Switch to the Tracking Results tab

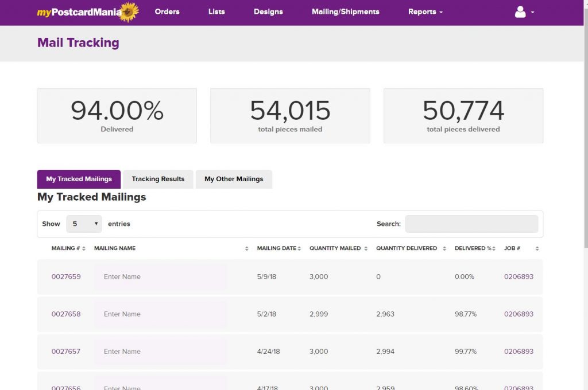point(158,179)
